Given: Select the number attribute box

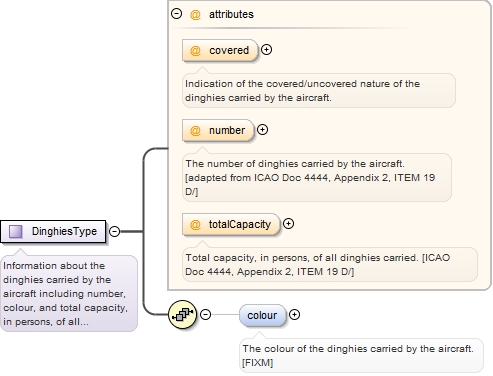Looking at the screenshot, I should [218, 130].
